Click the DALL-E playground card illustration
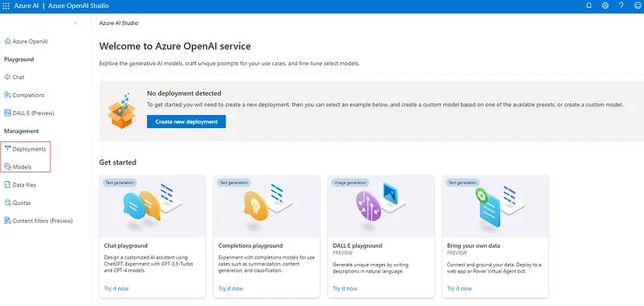This screenshot has width=644, height=306. [381, 207]
